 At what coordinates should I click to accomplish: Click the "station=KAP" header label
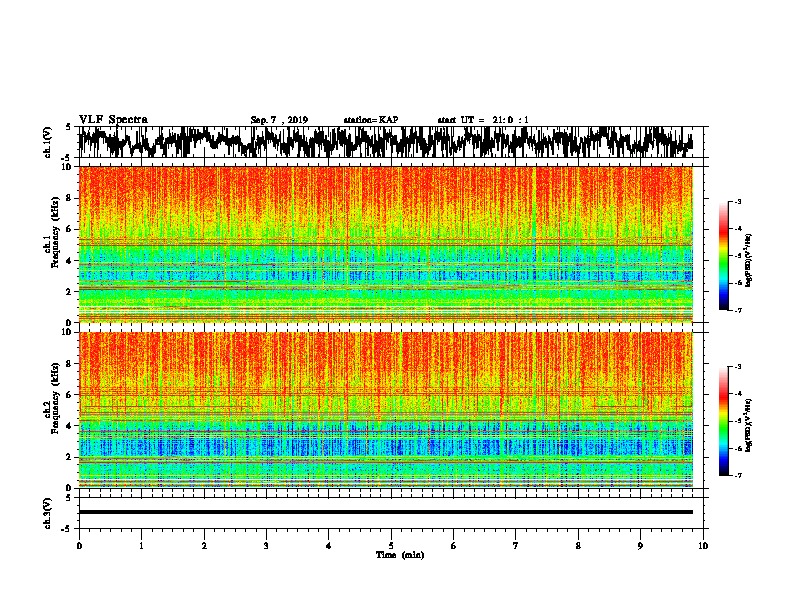pyautogui.click(x=371, y=120)
